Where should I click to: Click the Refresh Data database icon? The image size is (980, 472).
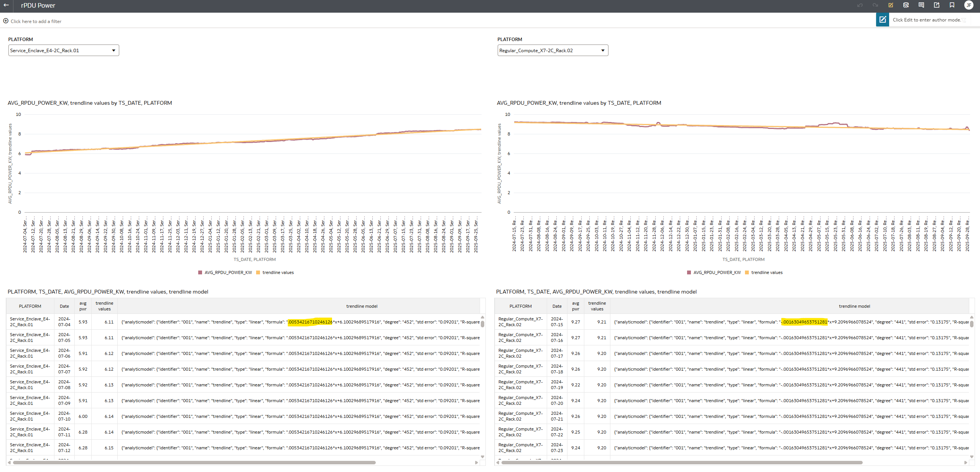coord(906,5)
